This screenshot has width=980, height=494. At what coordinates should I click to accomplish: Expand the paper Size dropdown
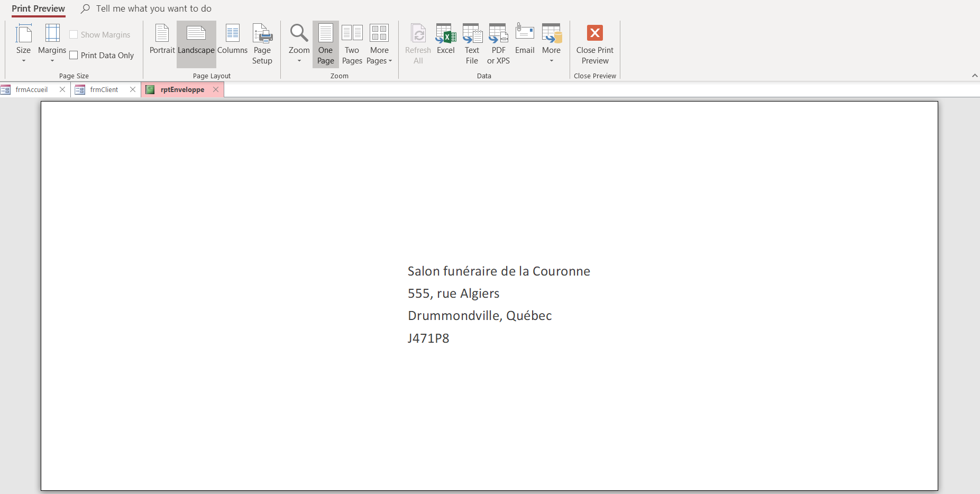point(23,44)
